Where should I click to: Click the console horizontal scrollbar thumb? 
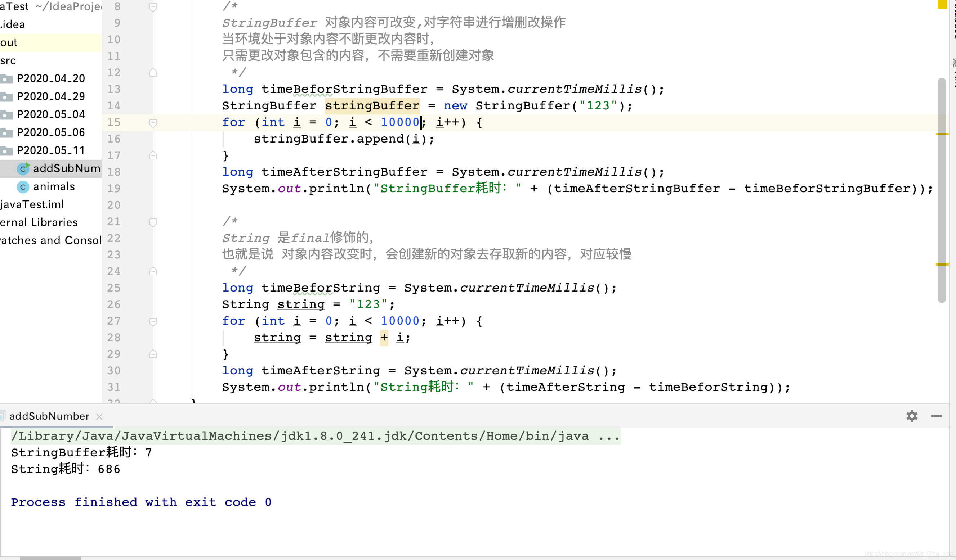point(50,558)
